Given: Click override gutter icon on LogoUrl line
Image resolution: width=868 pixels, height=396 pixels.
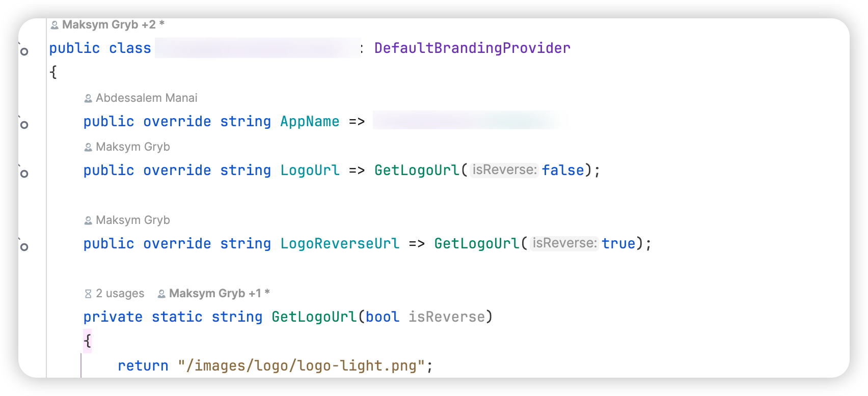Looking at the screenshot, I should [x=24, y=173].
